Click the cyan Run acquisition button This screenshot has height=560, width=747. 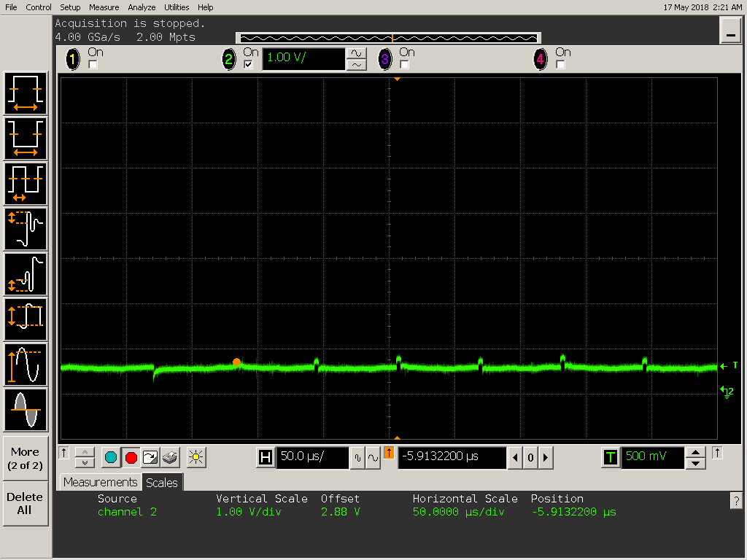tap(111, 458)
